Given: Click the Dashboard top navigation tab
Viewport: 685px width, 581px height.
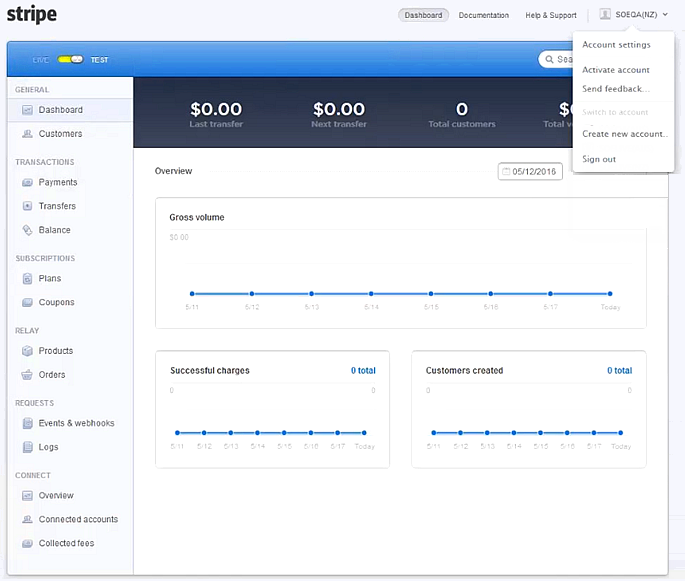Looking at the screenshot, I should [x=423, y=15].
